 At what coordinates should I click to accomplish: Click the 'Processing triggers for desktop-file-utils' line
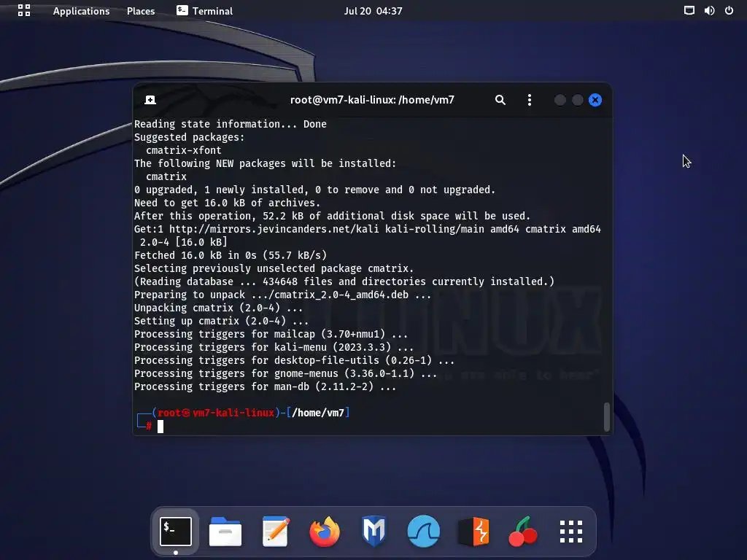point(294,360)
